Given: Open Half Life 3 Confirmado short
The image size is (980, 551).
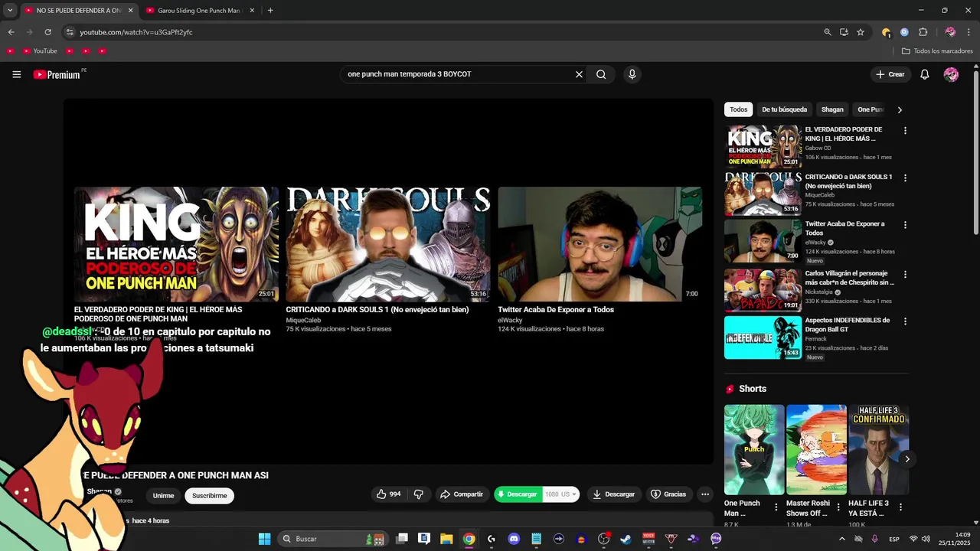Looking at the screenshot, I should 879,450.
